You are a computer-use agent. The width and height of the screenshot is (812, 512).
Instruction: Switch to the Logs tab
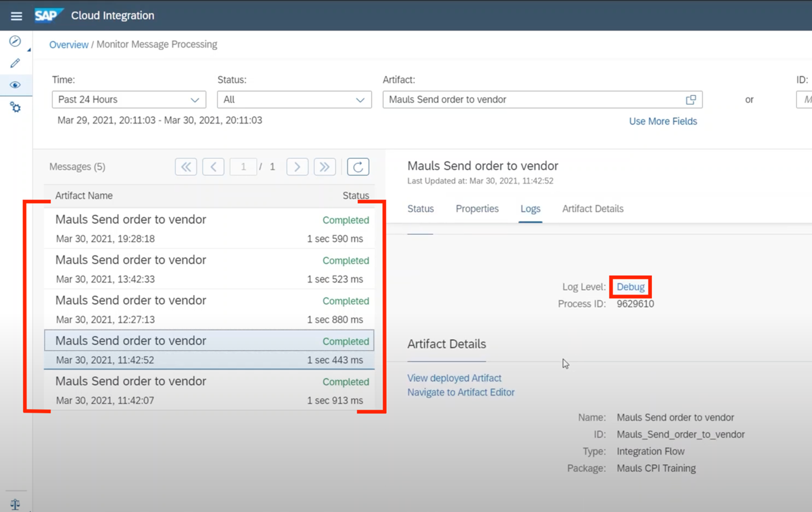(531, 209)
